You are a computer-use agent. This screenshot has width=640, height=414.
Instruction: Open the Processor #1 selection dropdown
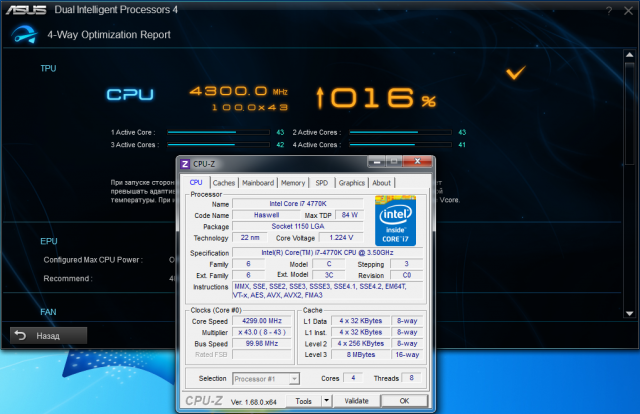pos(266,379)
